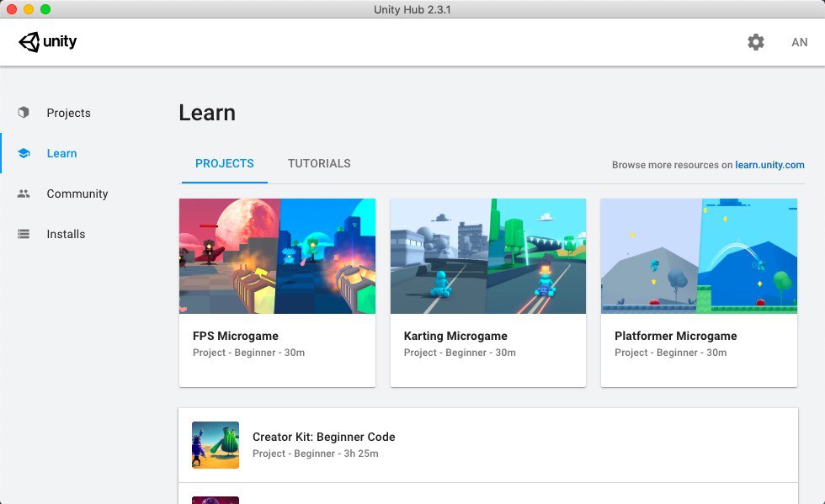Open Installs section in the sidebar
Screen dimensions: 825x504
[x=66, y=234]
